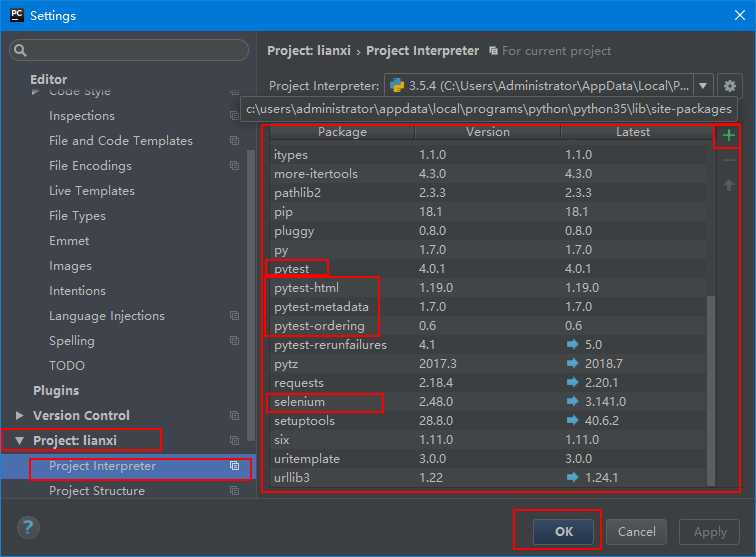Click the minus uninstall package icon

(x=729, y=160)
